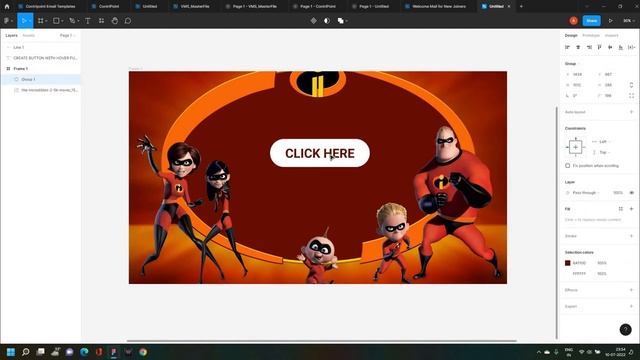Open the Page 1 pages dropdown
The image size is (640, 360).
tap(67, 36)
